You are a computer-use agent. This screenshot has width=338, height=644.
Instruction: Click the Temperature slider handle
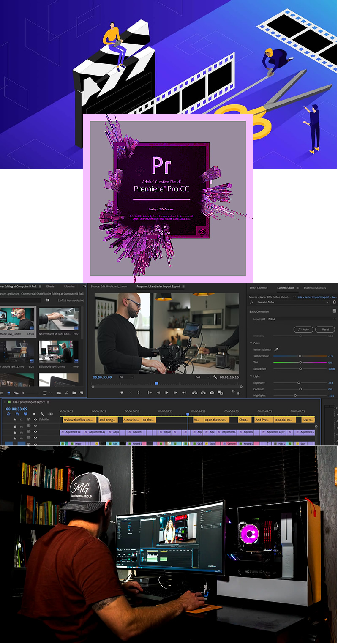(x=300, y=356)
